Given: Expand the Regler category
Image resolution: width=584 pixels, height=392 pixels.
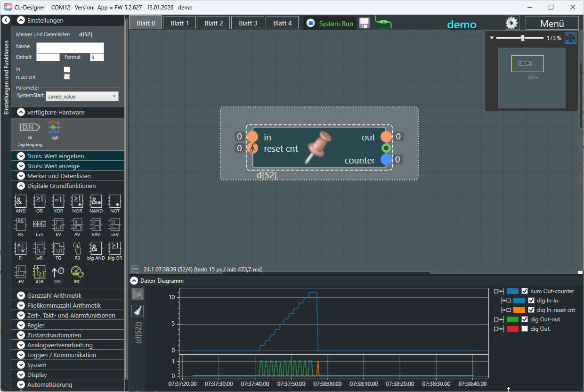Looking at the screenshot, I should click(x=36, y=325).
